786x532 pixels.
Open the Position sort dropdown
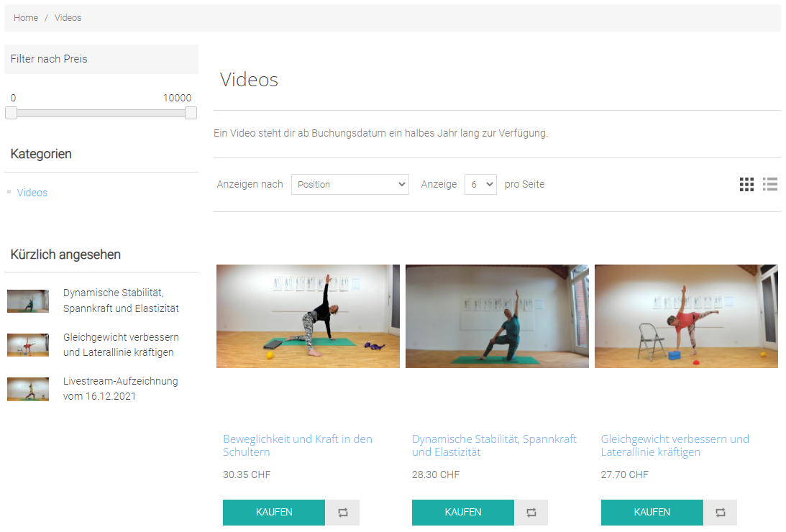click(350, 184)
